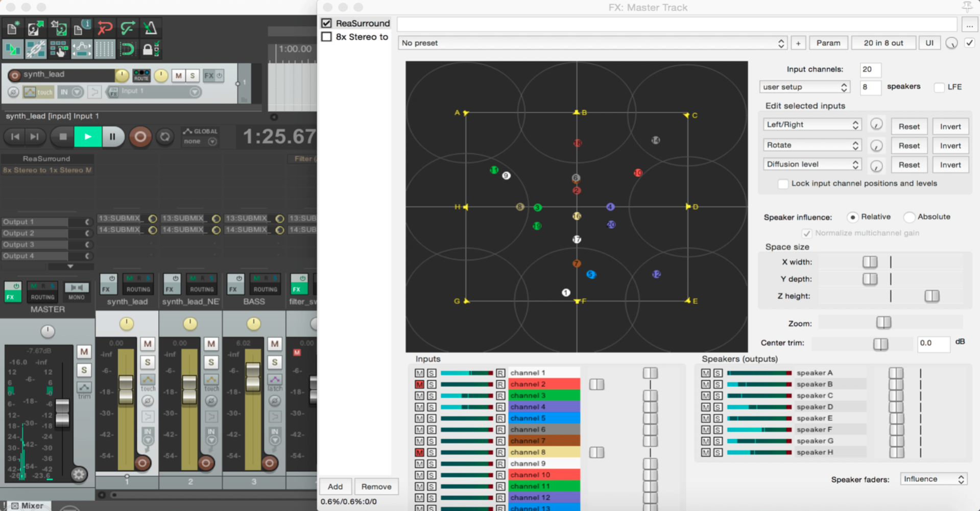The height and width of the screenshot is (511, 980).
Task: Select ReaSurround in master FX slot list
Action: pos(47,159)
